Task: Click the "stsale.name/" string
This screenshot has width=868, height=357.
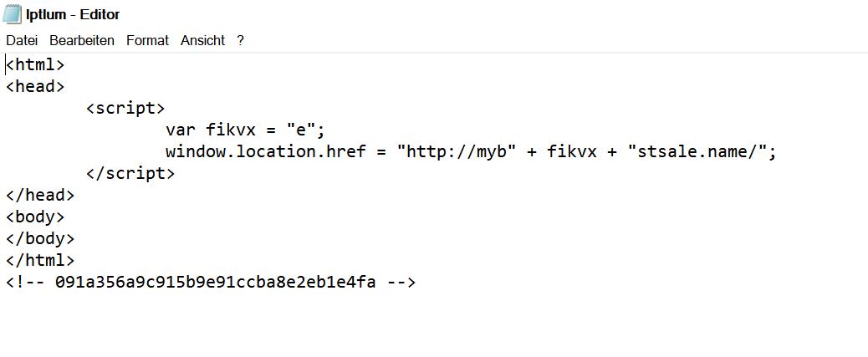Action: coord(699,151)
